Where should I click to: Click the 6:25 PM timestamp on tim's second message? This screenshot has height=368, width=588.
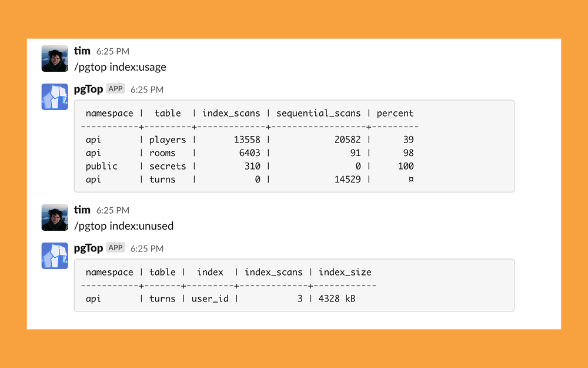point(113,210)
